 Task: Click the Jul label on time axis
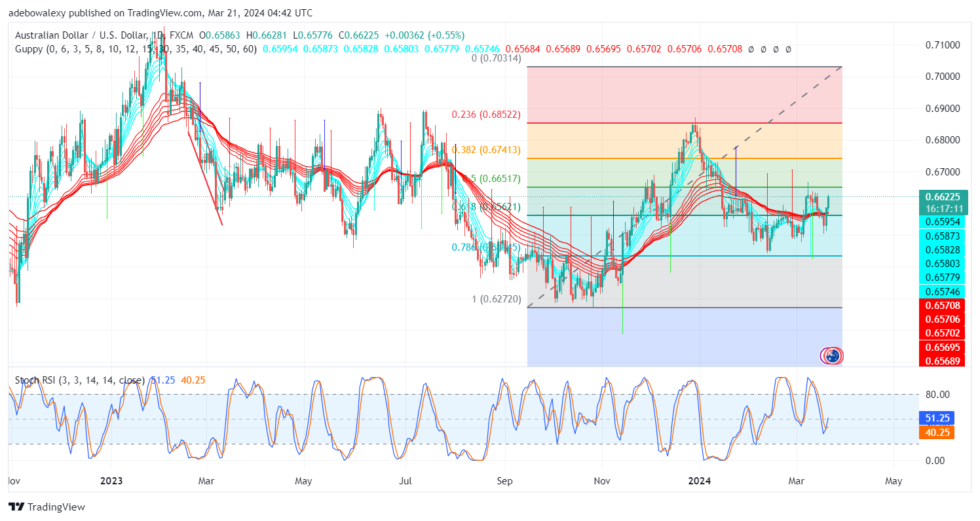[405, 481]
